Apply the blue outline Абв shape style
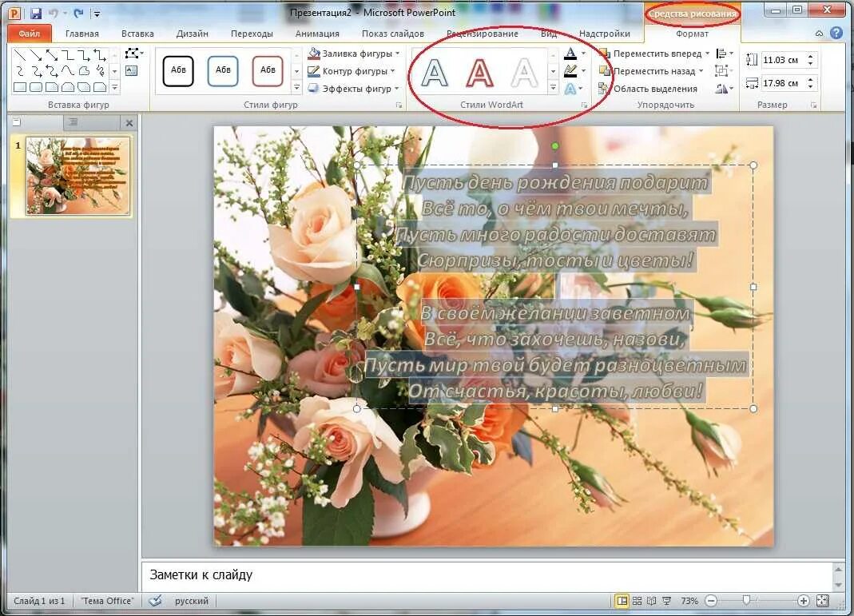The height and width of the screenshot is (616, 854). pyautogui.click(x=223, y=71)
